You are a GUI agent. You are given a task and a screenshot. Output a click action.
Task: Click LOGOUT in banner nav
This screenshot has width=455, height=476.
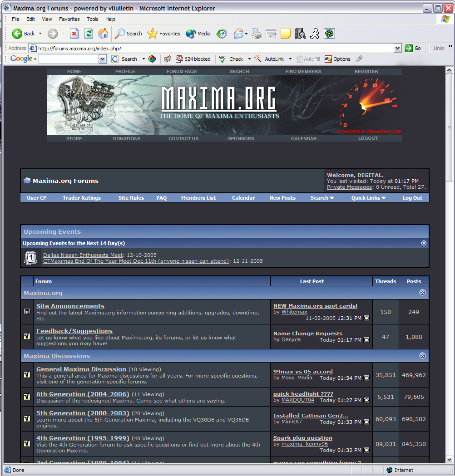[368, 138]
